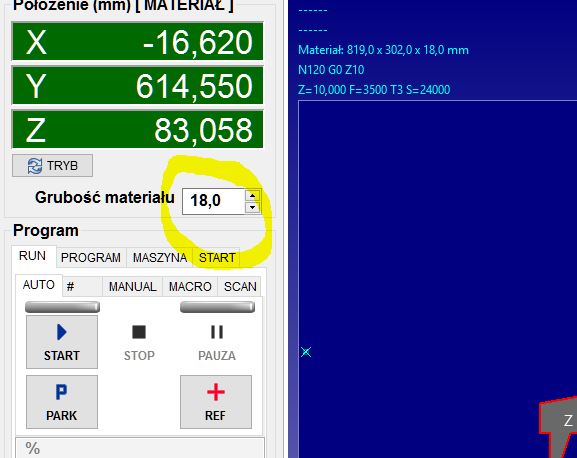Open the SCAN sub-tab

point(240,286)
